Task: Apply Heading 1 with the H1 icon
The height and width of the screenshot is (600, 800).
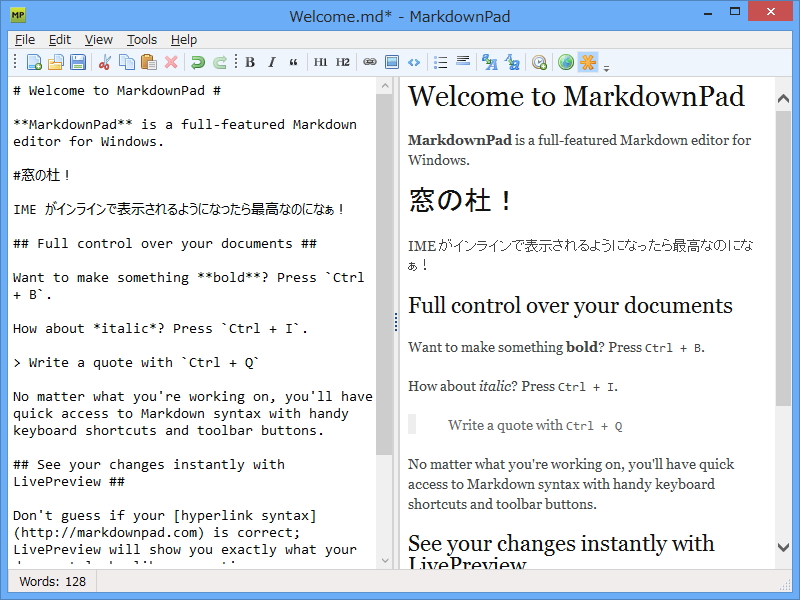Action: pyautogui.click(x=320, y=62)
